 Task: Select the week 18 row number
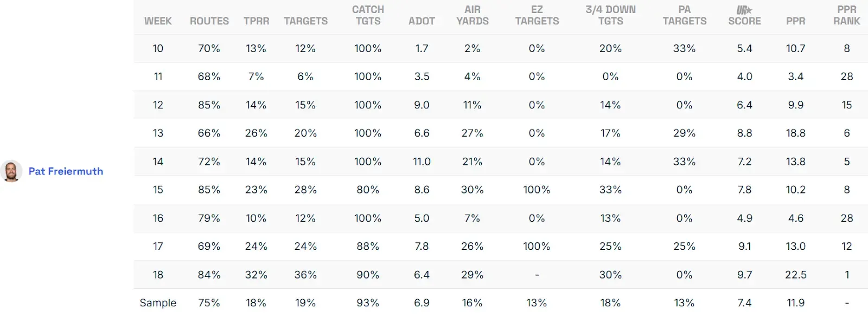tap(158, 275)
